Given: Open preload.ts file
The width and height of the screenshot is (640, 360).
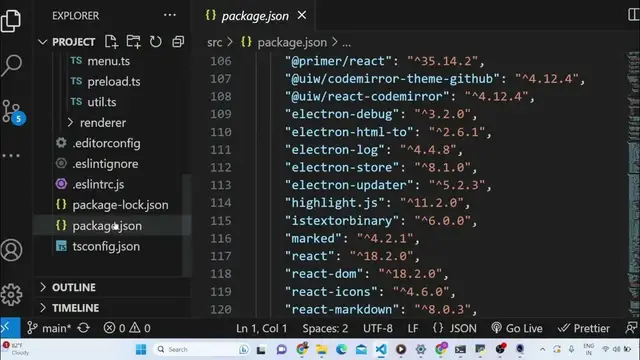Looking at the screenshot, I should [113, 82].
